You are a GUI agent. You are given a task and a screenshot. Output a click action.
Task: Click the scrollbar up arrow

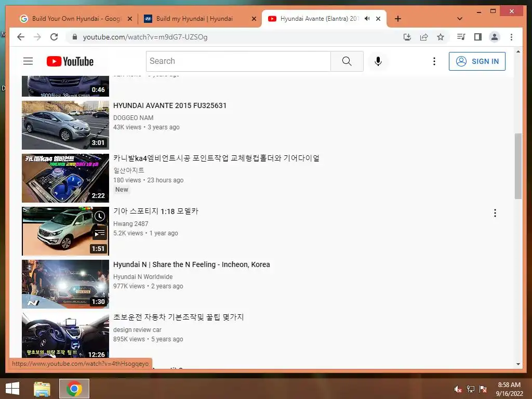tap(518, 51)
